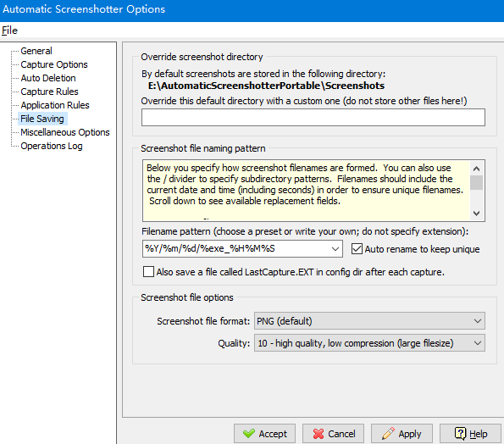
Task: Click the red X Cancel icon
Action: tap(318, 434)
